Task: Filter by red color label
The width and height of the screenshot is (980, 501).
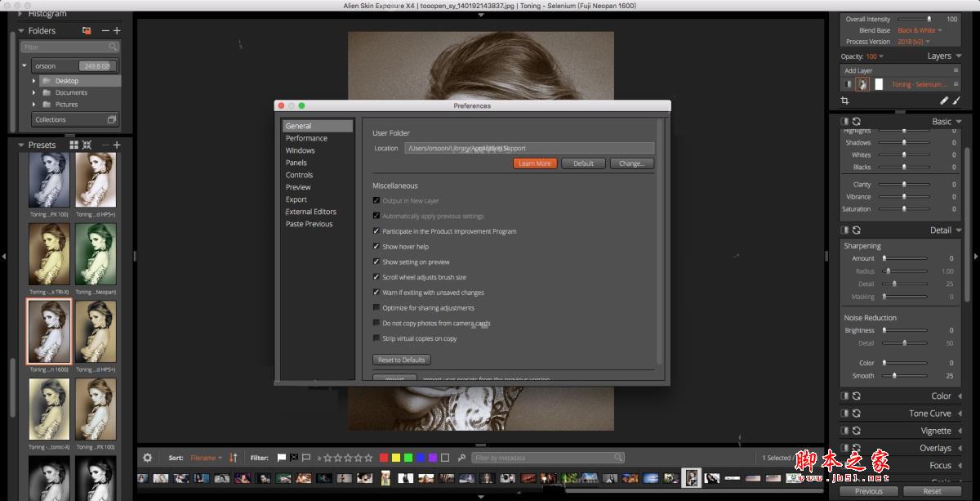Action: pyautogui.click(x=384, y=458)
